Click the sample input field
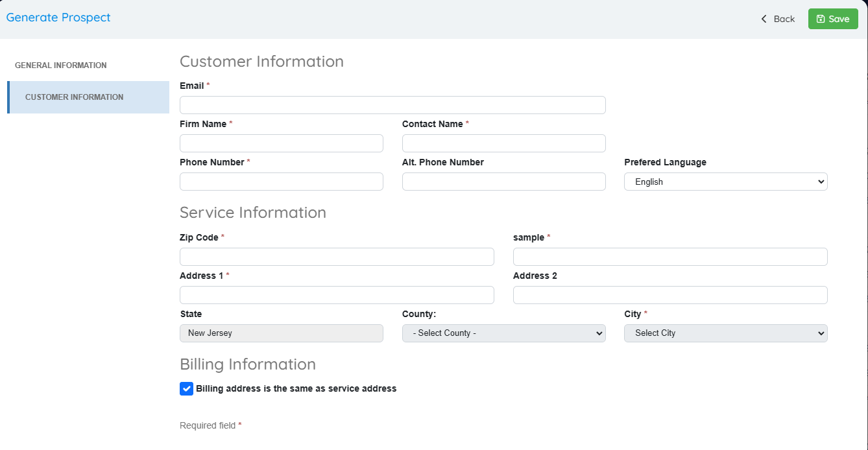The width and height of the screenshot is (868, 450). (670, 257)
